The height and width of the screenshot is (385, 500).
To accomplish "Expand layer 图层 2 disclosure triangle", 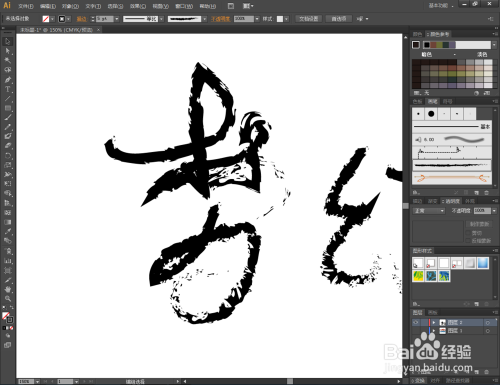I will click(434, 322).
